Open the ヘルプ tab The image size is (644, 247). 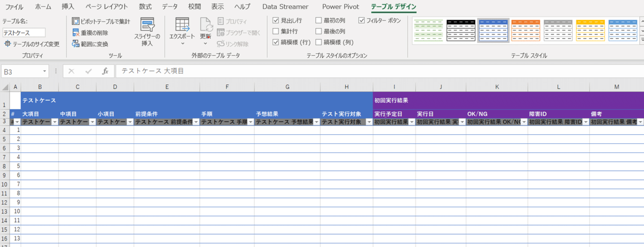point(243,6)
